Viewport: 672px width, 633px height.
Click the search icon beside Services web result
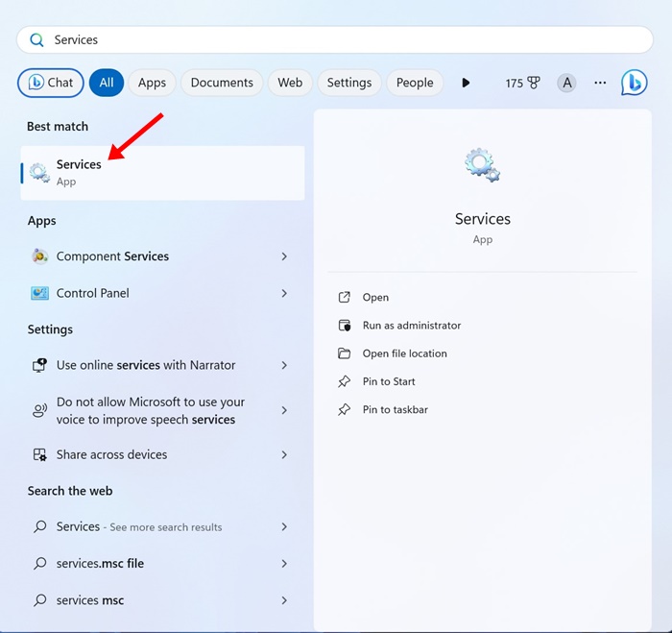click(x=40, y=526)
